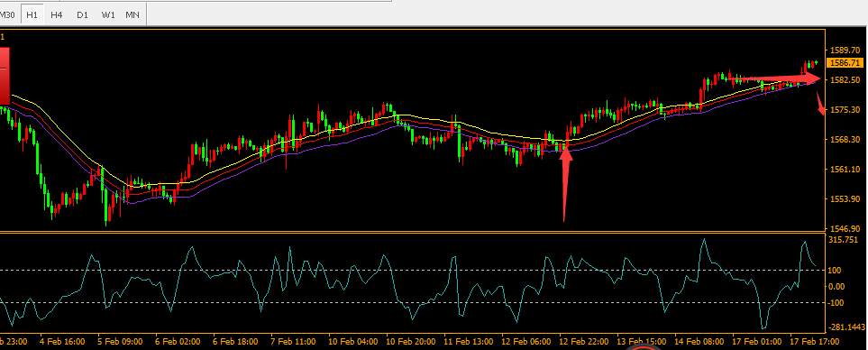Click the 1553.90 price scale label
This screenshot has height=350, width=868.
tap(845, 198)
